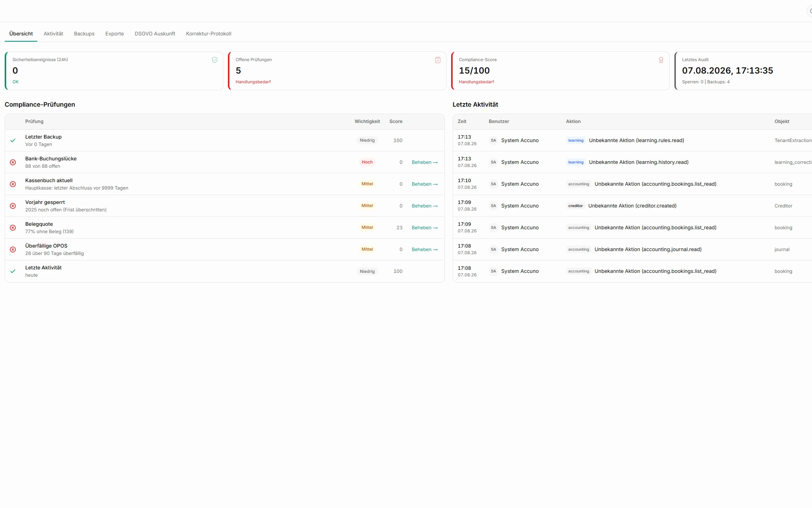Click the Compliance-Score value 15/100

474,70
